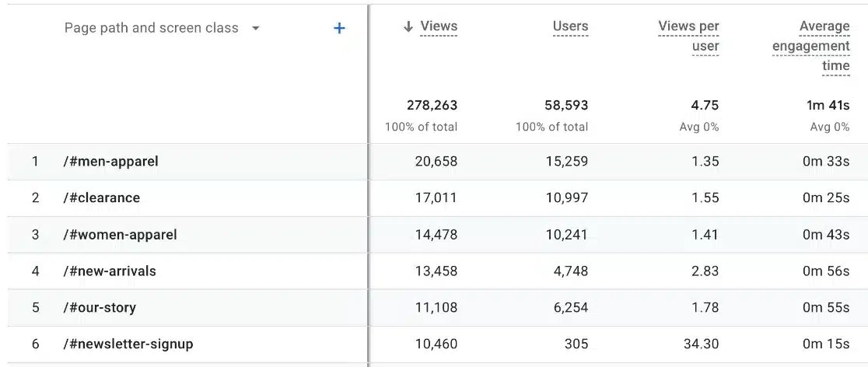The height and width of the screenshot is (367, 868).
Task: Choose the /#our-story page path
Action: [100, 308]
